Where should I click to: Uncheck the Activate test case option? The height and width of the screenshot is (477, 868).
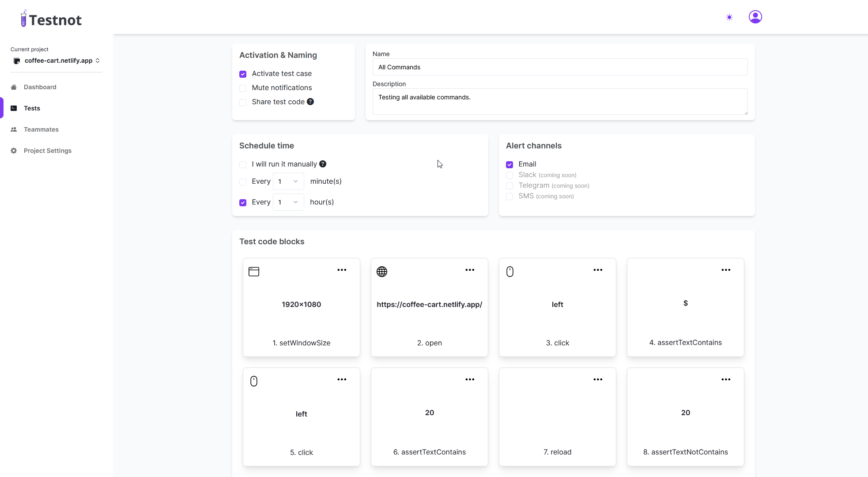click(243, 74)
